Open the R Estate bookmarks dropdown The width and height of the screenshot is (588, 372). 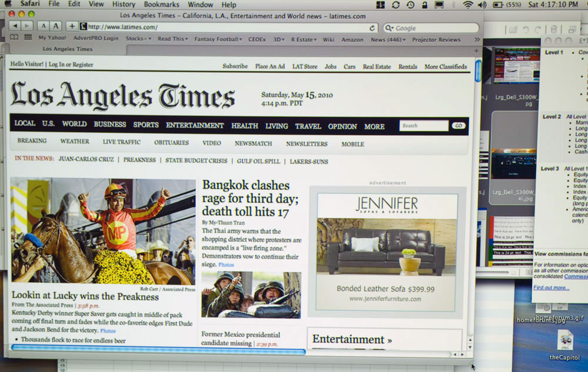(x=304, y=39)
